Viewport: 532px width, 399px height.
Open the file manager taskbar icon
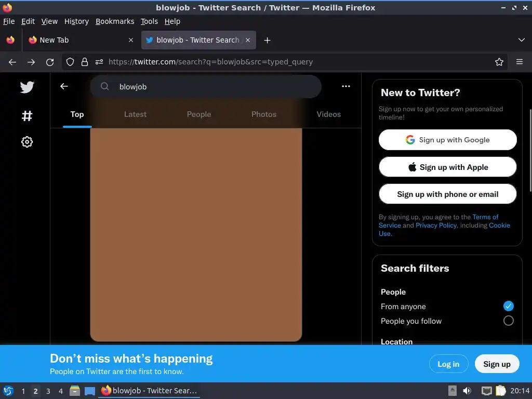[75, 391]
